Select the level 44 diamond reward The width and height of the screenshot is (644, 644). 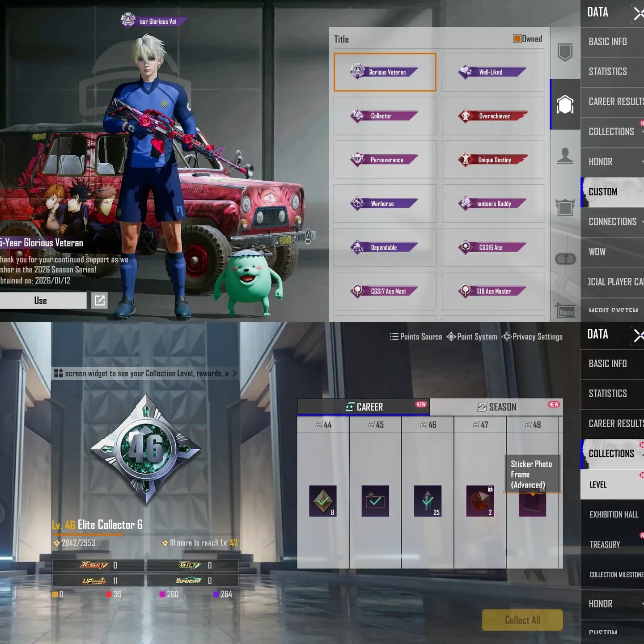coord(322,501)
